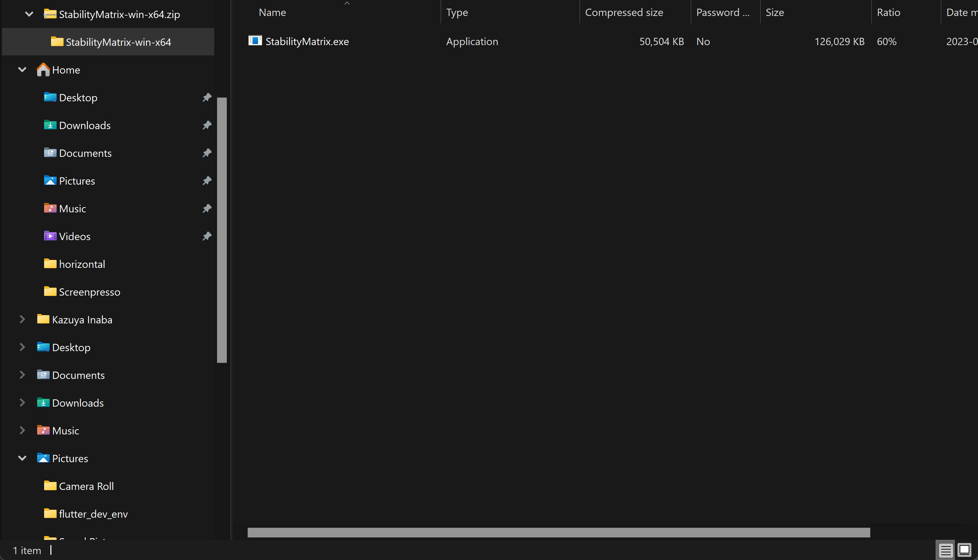Viewport: 978px width, 560px height.
Task: Expand the Kazuya Inaba folder
Action: 22,320
